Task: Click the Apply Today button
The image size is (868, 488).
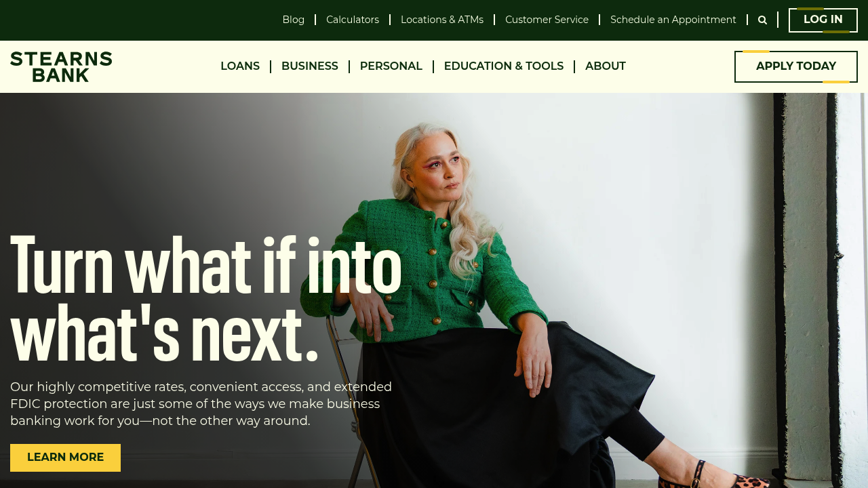Action: [x=796, y=66]
